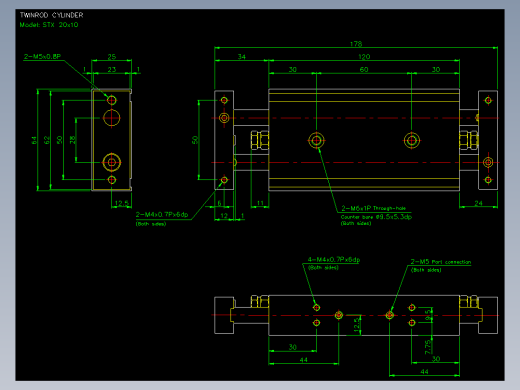
Task: Click the 'Counter bore Ø9.5x5.3dp' note
Action: point(376,217)
